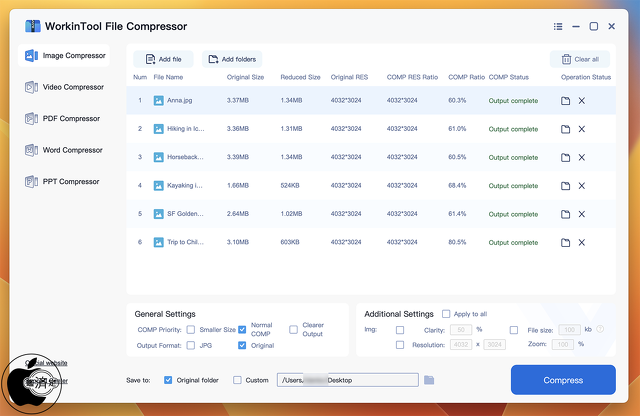Enable Smaller Size compression priority
The width and height of the screenshot is (640, 416).
click(190, 329)
